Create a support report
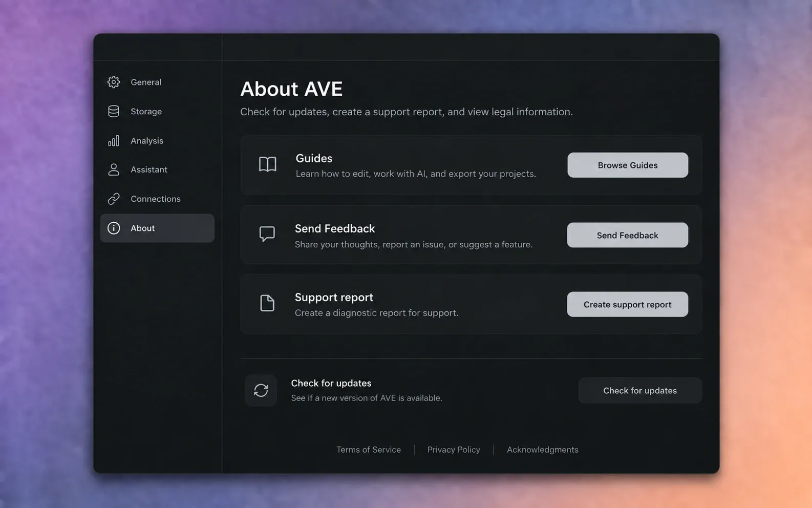812x508 pixels. [628, 304]
